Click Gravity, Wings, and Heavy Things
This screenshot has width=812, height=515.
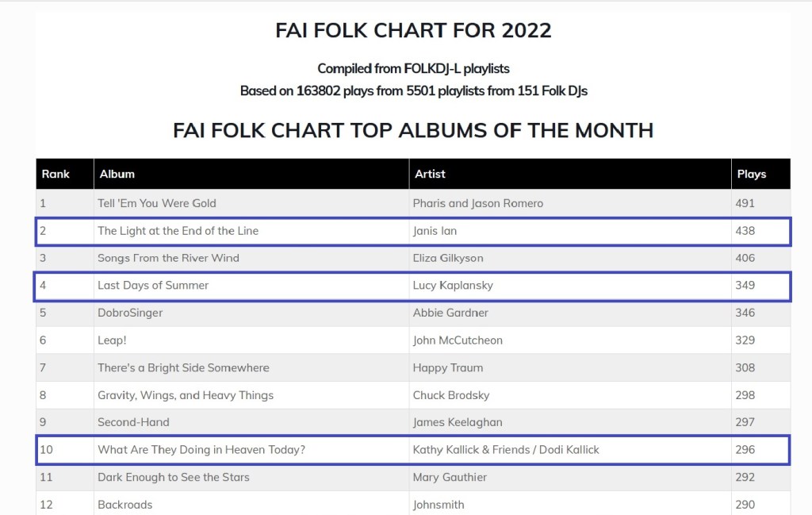[186, 395]
